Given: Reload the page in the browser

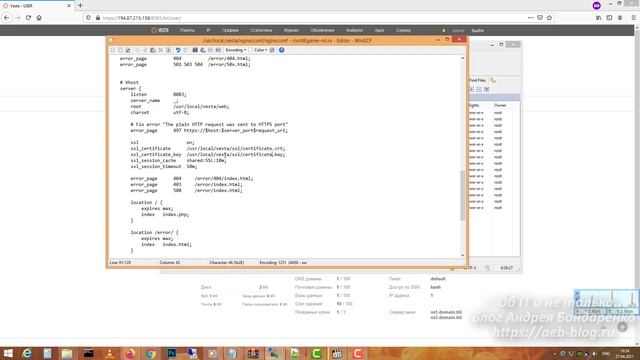Looking at the screenshot, I should point(28,18).
